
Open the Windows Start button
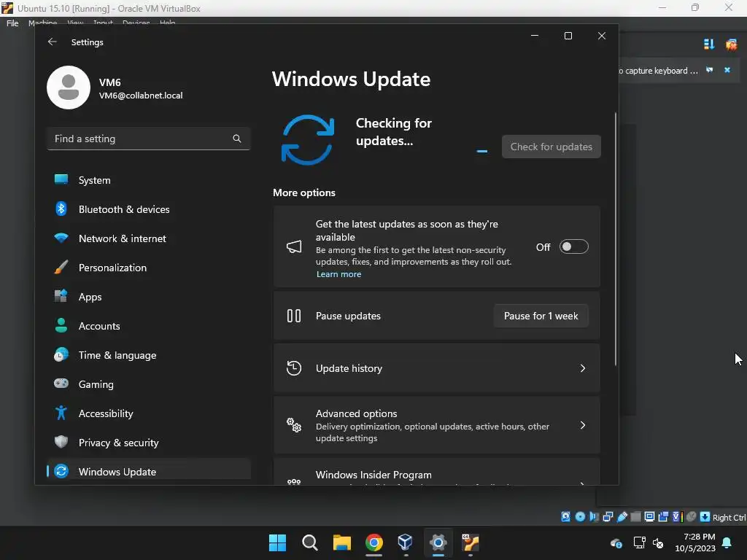[x=277, y=542]
